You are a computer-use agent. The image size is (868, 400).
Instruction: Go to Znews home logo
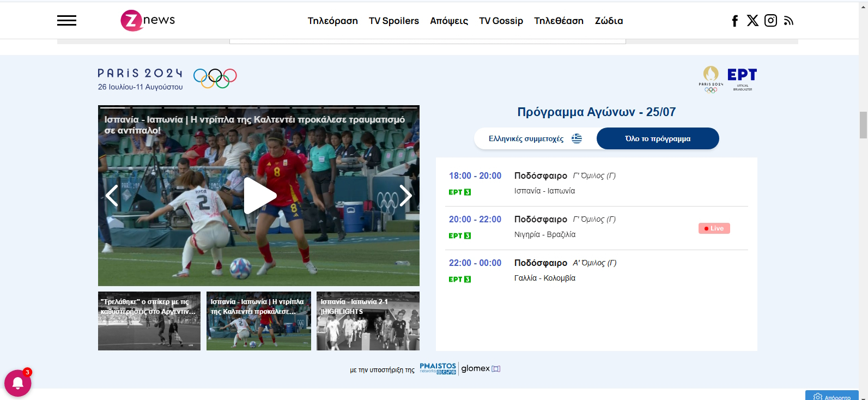[148, 21]
